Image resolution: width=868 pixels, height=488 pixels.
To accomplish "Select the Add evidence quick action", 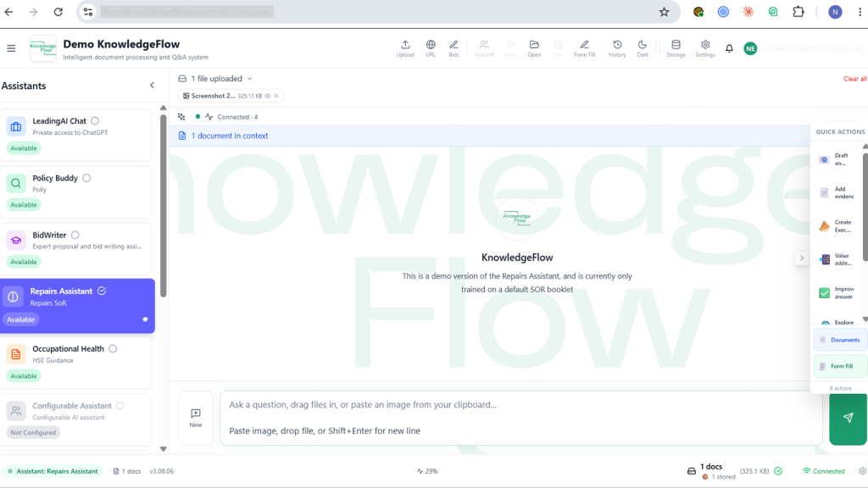I will tap(837, 192).
